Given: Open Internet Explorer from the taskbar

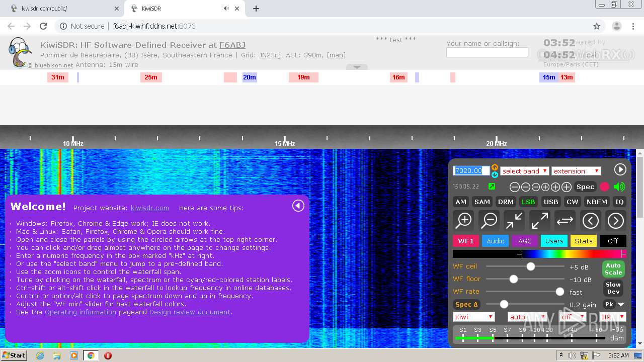Looking at the screenshot, I should [x=40, y=355].
